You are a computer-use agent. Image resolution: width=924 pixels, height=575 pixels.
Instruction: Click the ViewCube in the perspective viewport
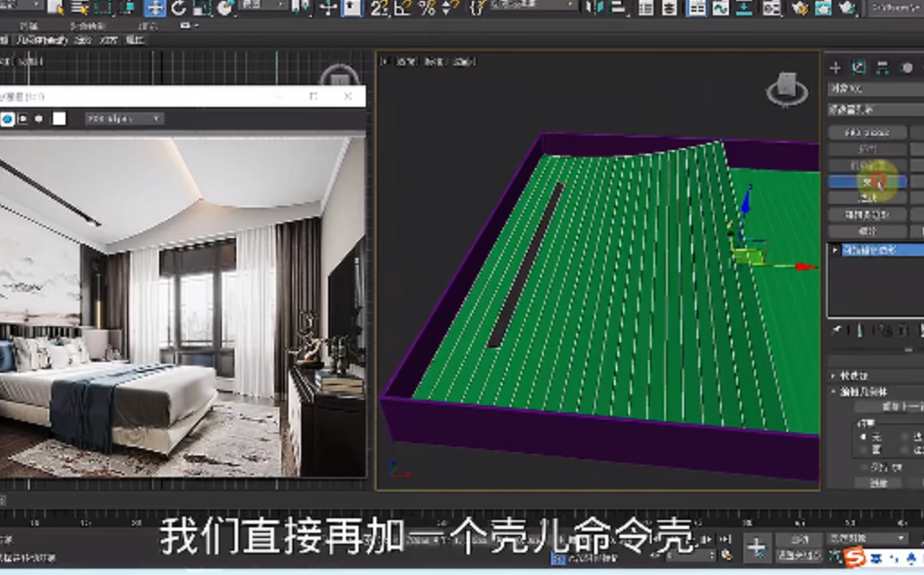click(x=786, y=89)
